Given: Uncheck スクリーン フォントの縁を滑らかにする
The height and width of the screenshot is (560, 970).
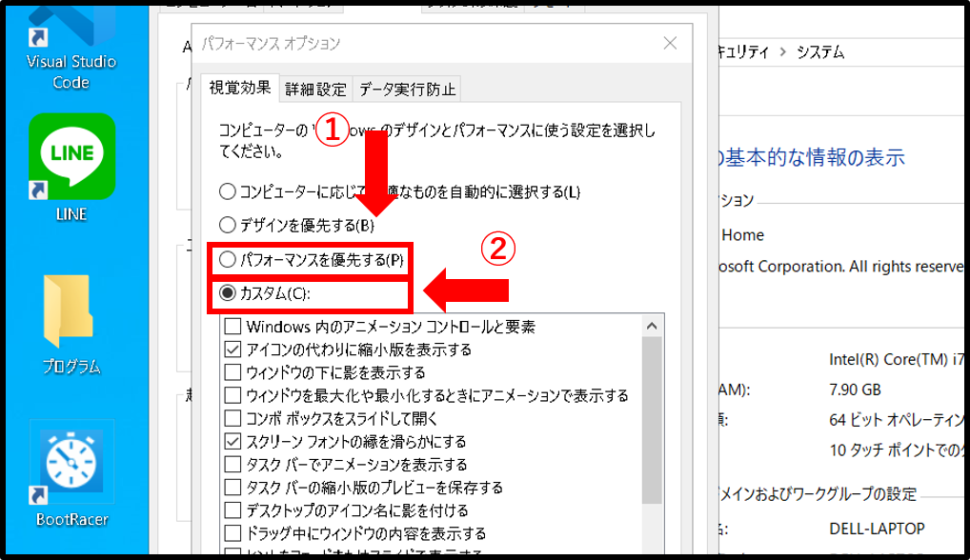Looking at the screenshot, I should 232,441.
